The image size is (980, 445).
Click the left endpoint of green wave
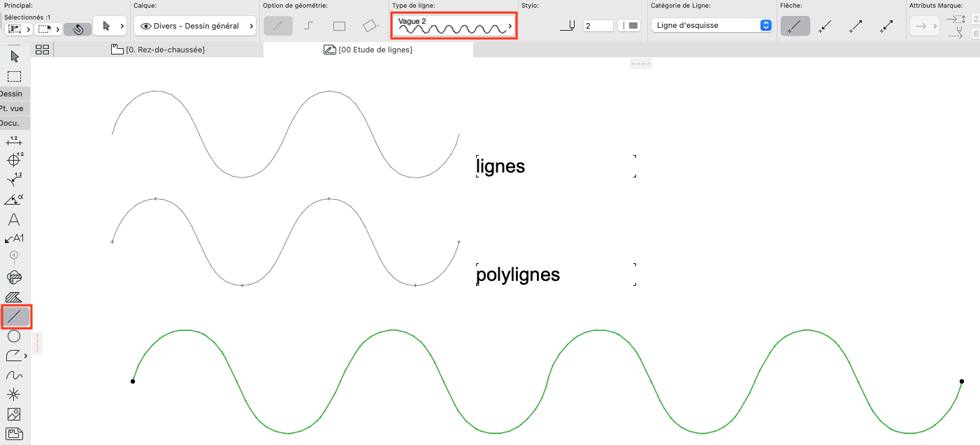(x=133, y=381)
